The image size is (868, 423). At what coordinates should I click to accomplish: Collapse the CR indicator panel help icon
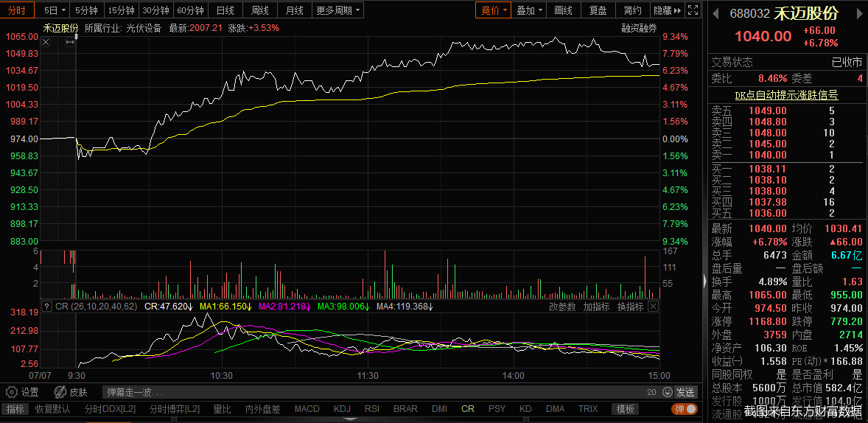pyautogui.click(x=46, y=307)
